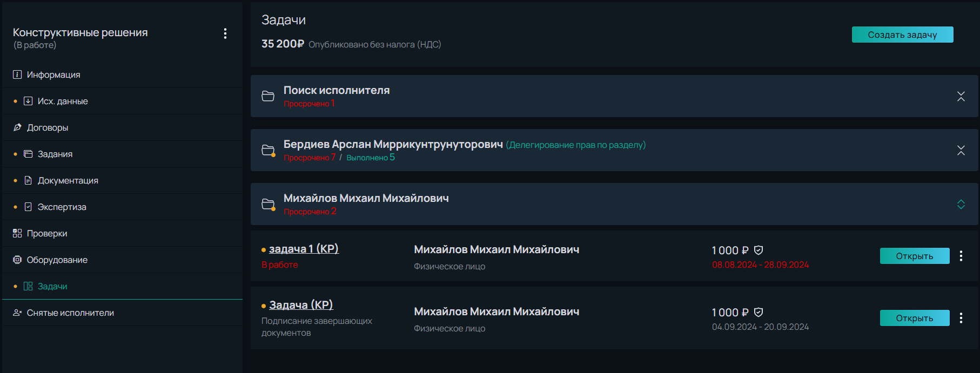Open the three-dot menu for Задача (KP) row

pyautogui.click(x=961, y=318)
